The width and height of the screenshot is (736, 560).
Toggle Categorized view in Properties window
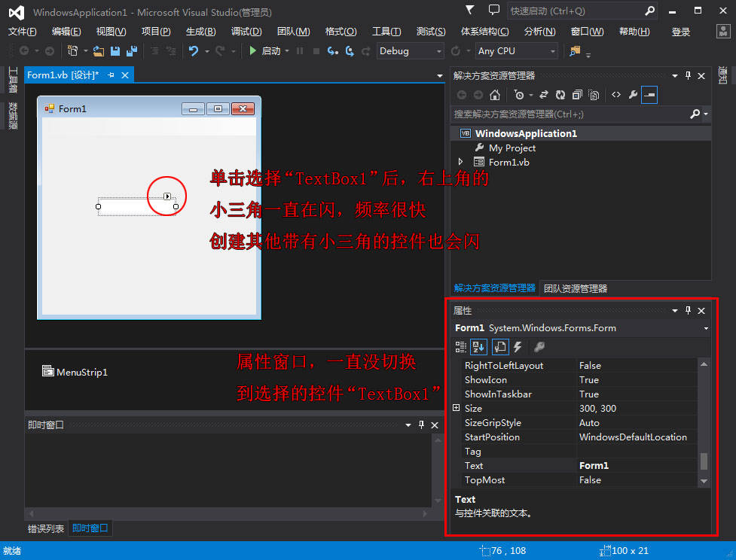tap(461, 347)
